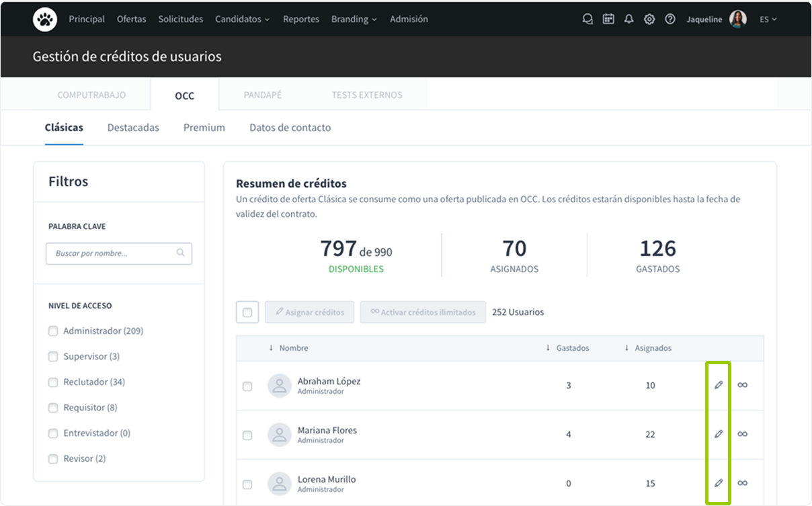Screen dimensions: 812x506
Task: Expand the Candidatos dropdown menu
Action: (x=242, y=19)
